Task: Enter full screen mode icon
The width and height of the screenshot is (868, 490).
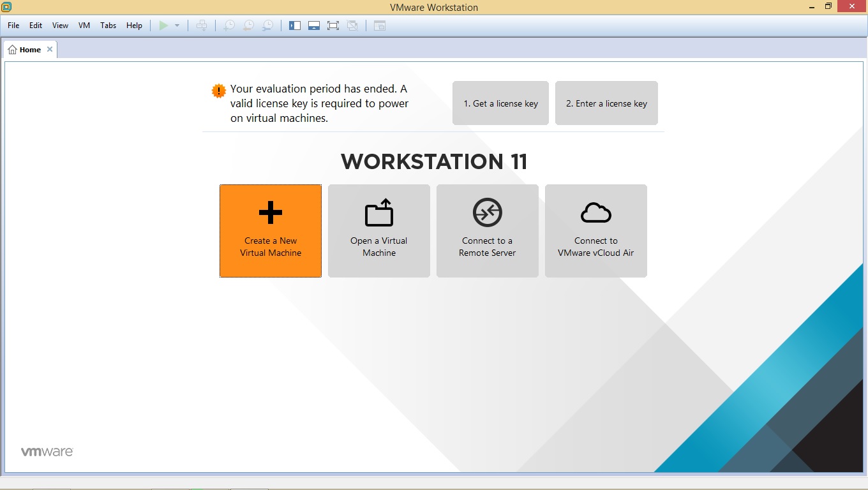Action: pos(333,26)
